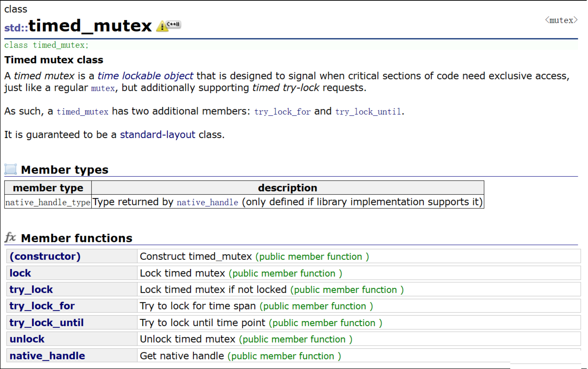
Task: Click 'Try to lock for time span' text
Action: (x=198, y=306)
